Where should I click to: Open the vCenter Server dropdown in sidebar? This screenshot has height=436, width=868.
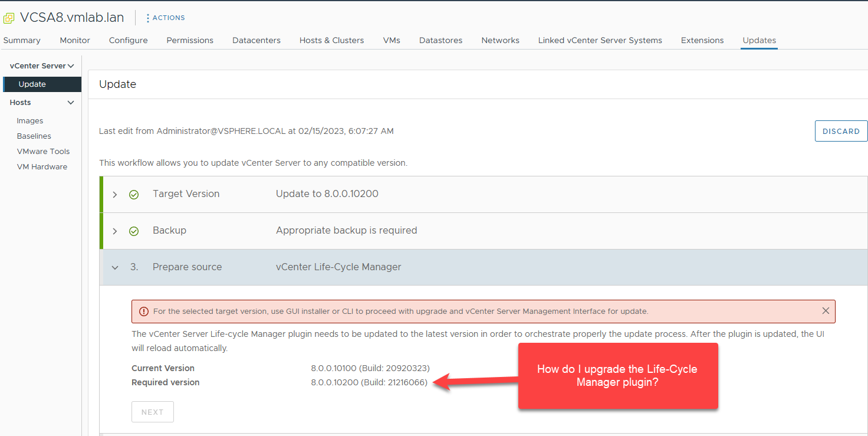coord(40,65)
